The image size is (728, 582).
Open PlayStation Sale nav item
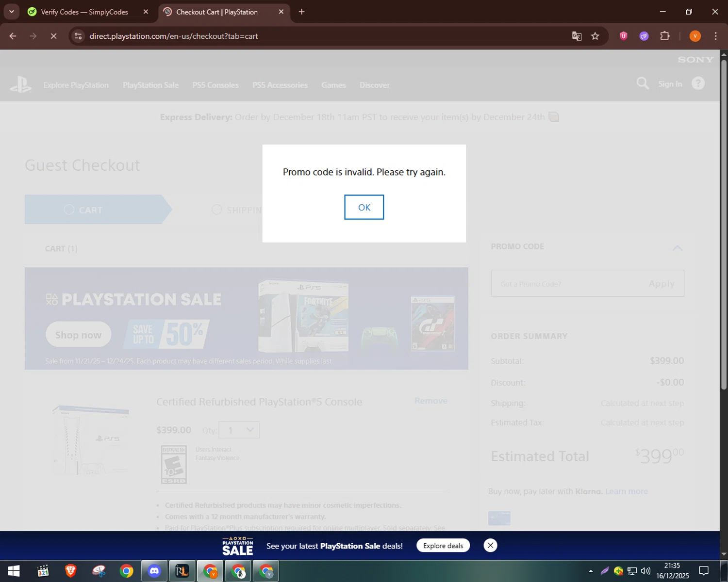click(150, 85)
